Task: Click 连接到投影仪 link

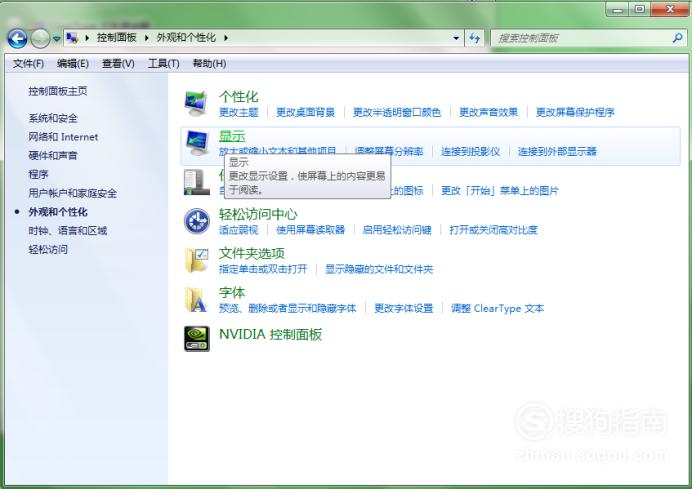Action: click(x=470, y=152)
